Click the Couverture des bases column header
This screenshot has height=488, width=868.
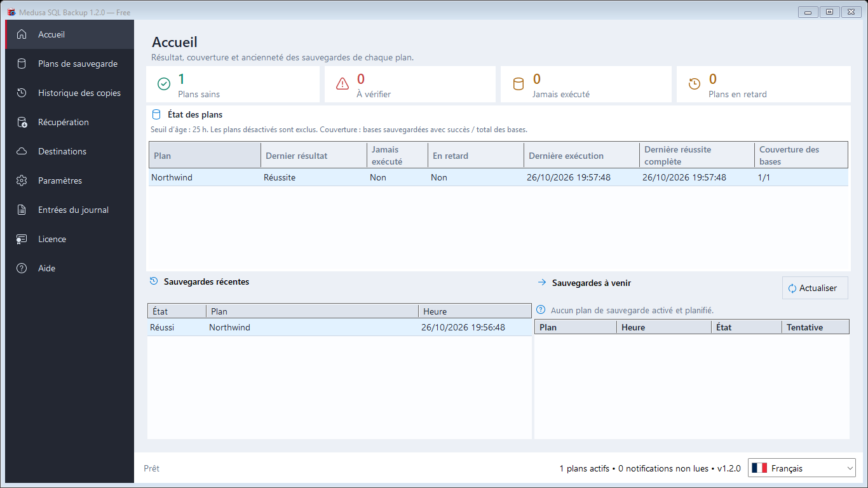801,155
